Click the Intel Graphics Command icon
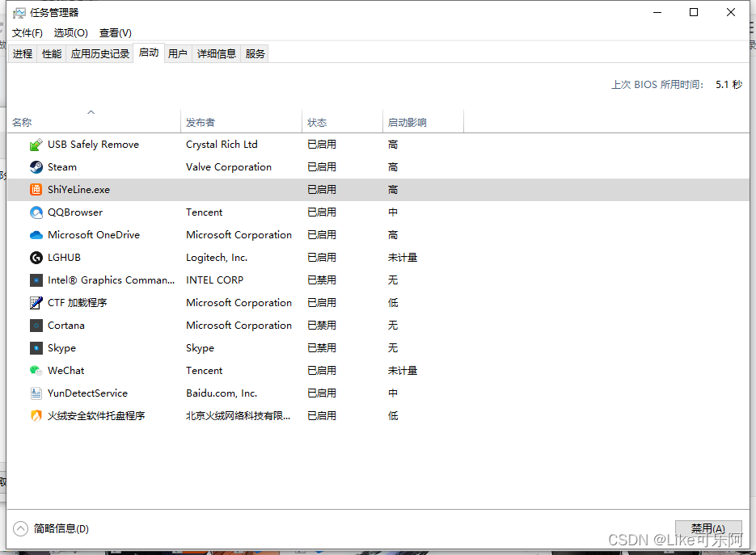Image resolution: width=756 pixels, height=555 pixels. tap(36, 280)
